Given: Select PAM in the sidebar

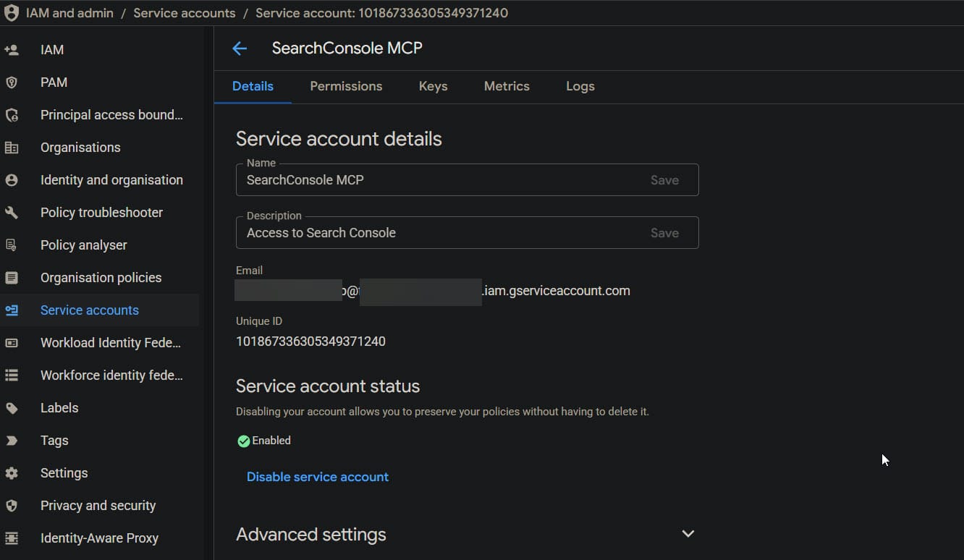Looking at the screenshot, I should 54,82.
